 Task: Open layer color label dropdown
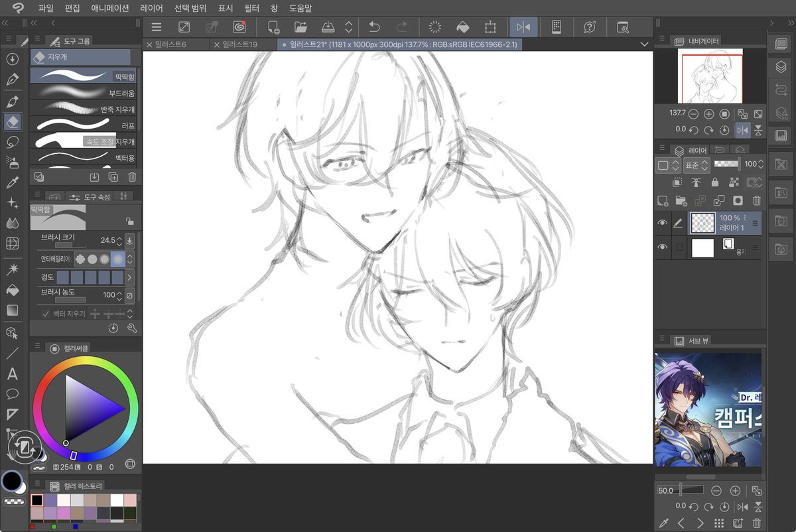coord(667,165)
